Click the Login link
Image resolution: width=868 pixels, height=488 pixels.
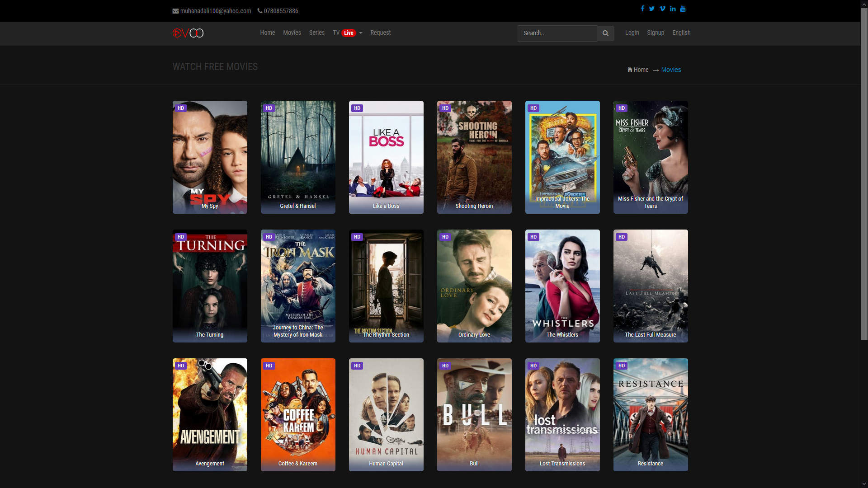pyautogui.click(x=632, y=33)
